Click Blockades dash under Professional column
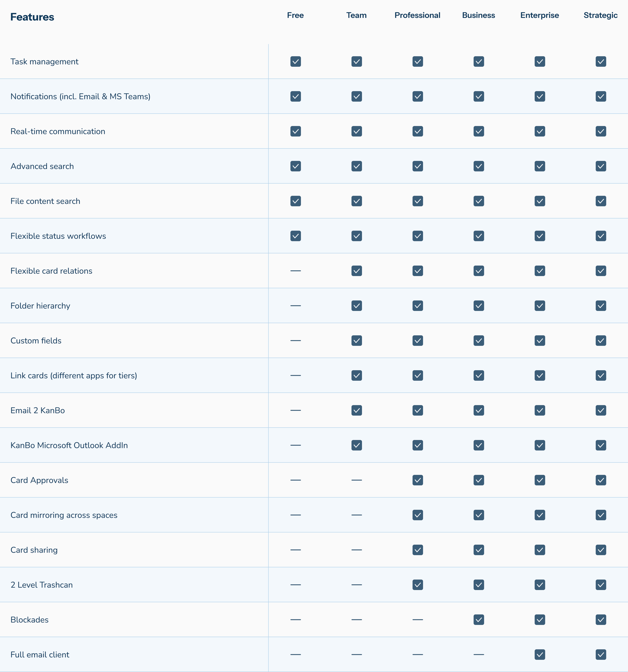This screenshot has width=628, height=672. 418,619
